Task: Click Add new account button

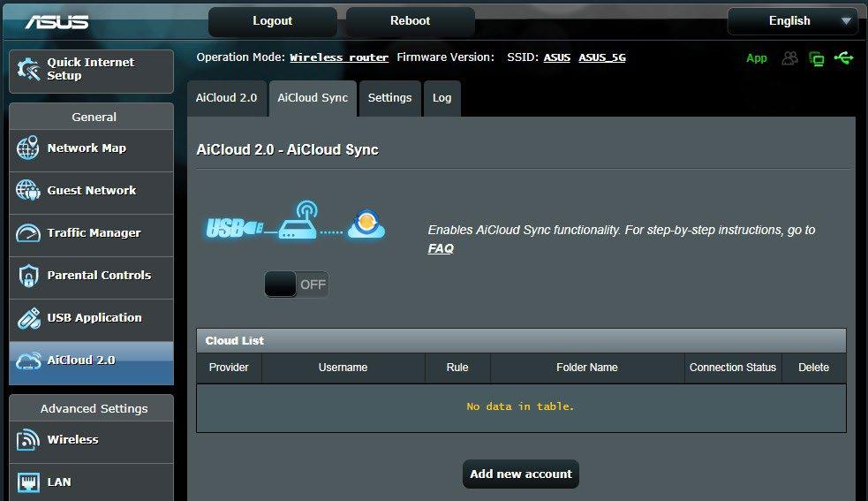Action: 521,474
